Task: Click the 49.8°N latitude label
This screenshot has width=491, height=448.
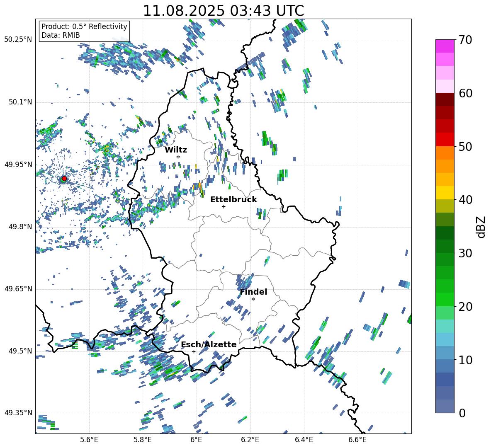Action: click(x=20, y=227)
